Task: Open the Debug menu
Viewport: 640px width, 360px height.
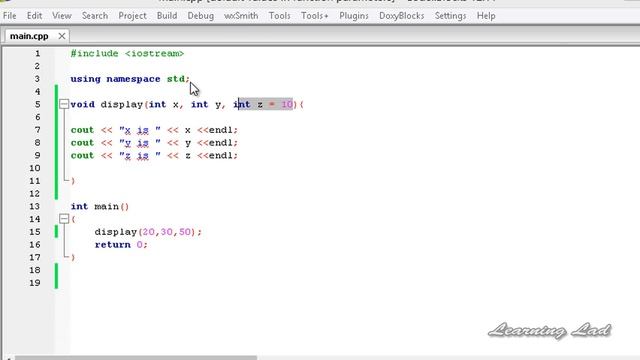Action: pos(200,16)
